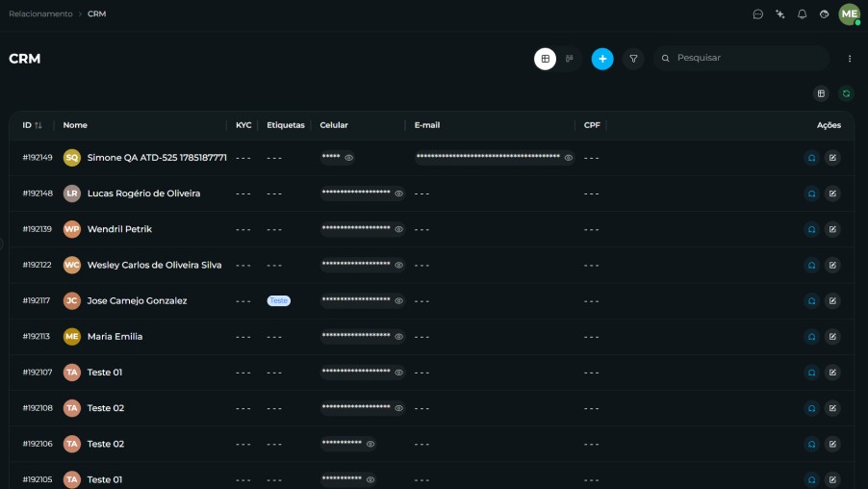Reveal phone for row #192108

click(398, 408)
